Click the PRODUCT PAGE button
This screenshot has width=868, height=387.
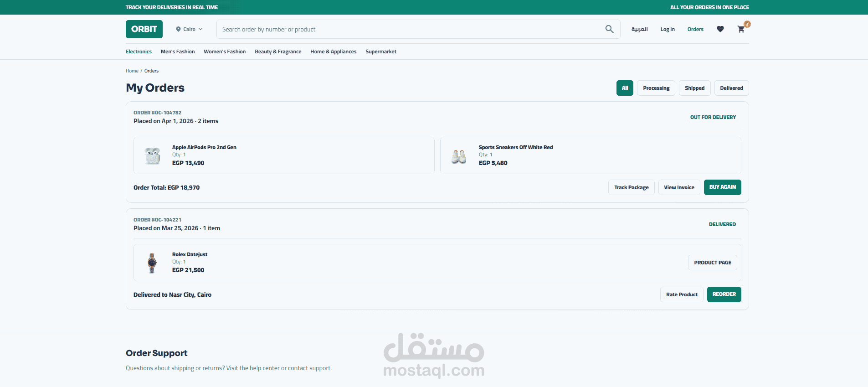713,263
